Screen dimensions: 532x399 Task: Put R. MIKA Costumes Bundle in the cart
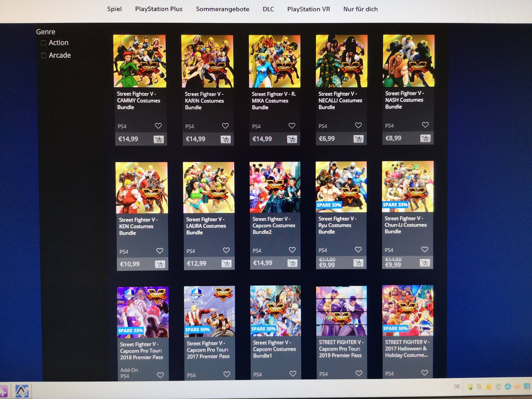pyautogui.click(x=292, y=139)
